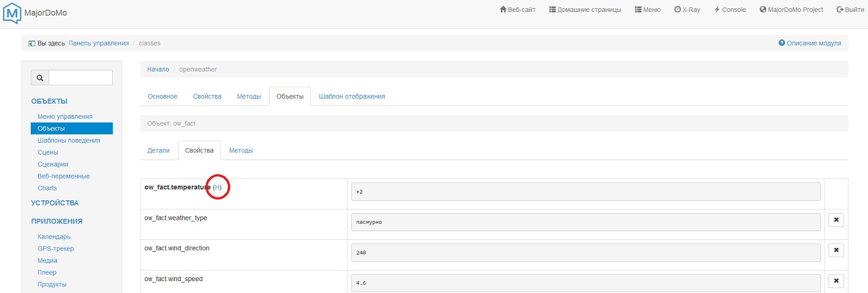Click the ow_fact.temperature value field
The height and width of the screenshot is (293, 868).
click(585, 192)
